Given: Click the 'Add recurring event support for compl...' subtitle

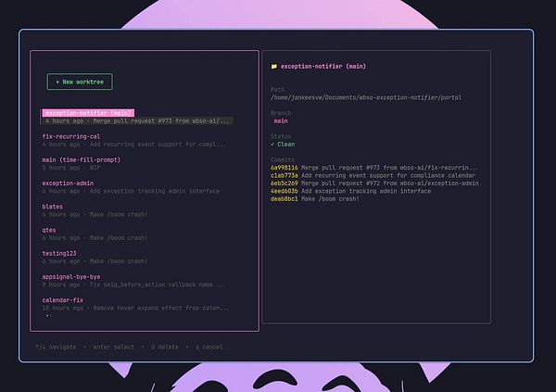Looking at the screenshot, I should point(133,145).
